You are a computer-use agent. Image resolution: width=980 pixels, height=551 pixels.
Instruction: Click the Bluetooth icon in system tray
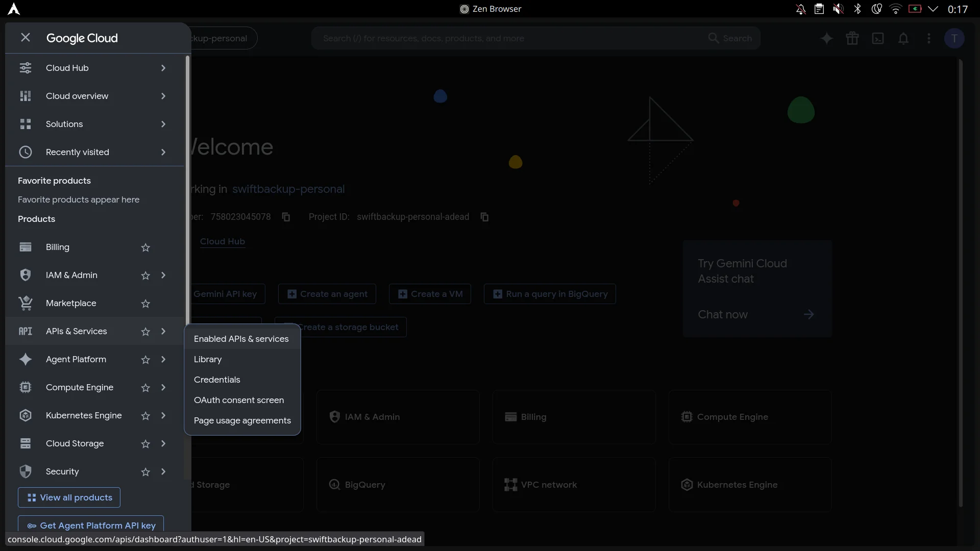point(857,9)
